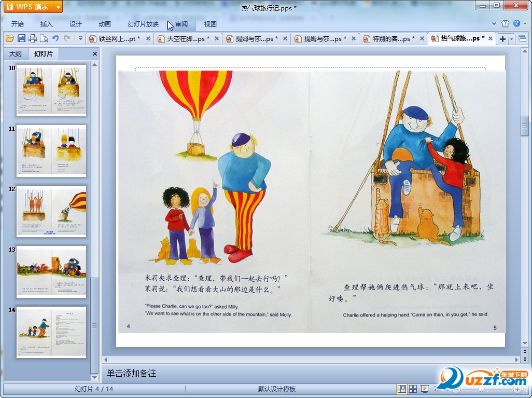Switch to the 幻灯片 slides pane tab
532x398 pixels.
tap(44, 53)
